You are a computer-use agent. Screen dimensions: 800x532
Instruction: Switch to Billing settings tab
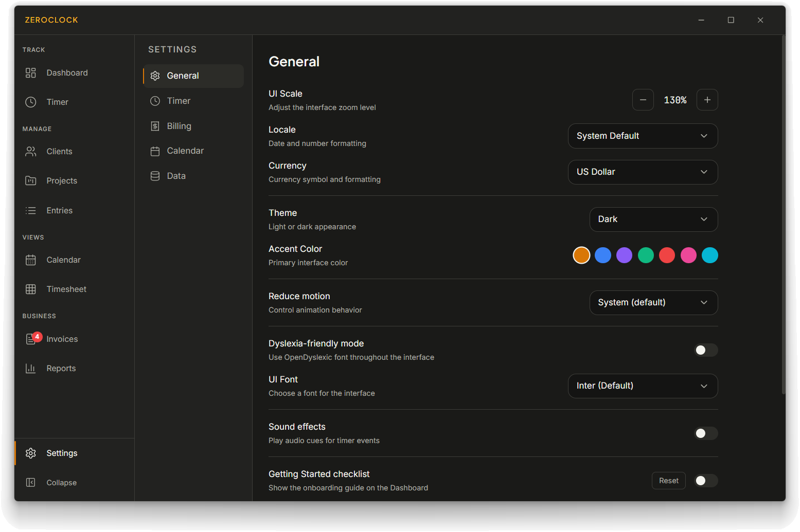click(x=179, y=126)
